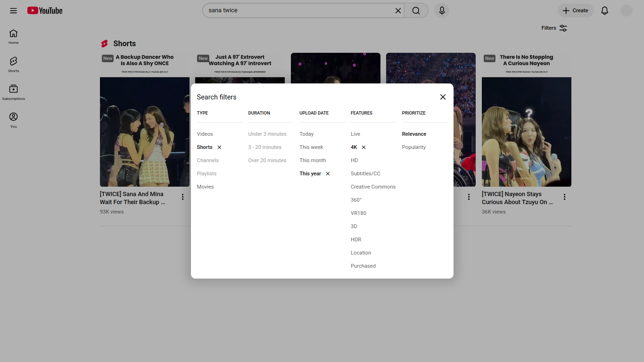Filter uploads to This month

coord(313,161)
